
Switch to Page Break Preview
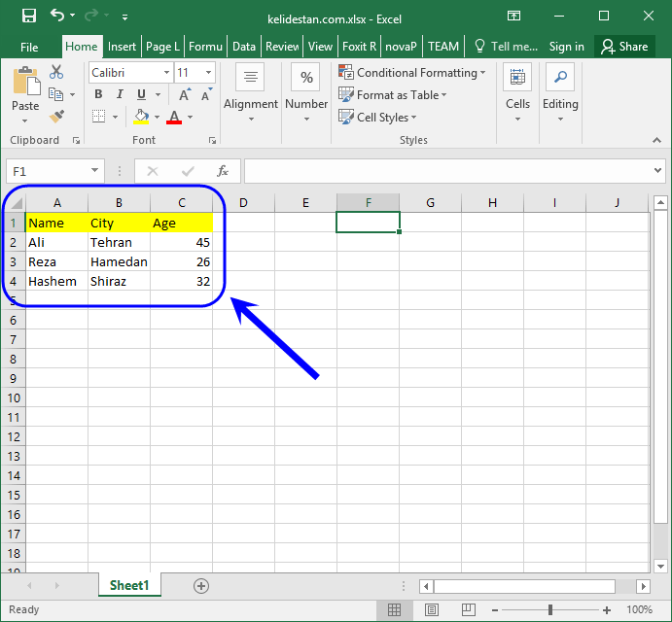click(468, 609)
